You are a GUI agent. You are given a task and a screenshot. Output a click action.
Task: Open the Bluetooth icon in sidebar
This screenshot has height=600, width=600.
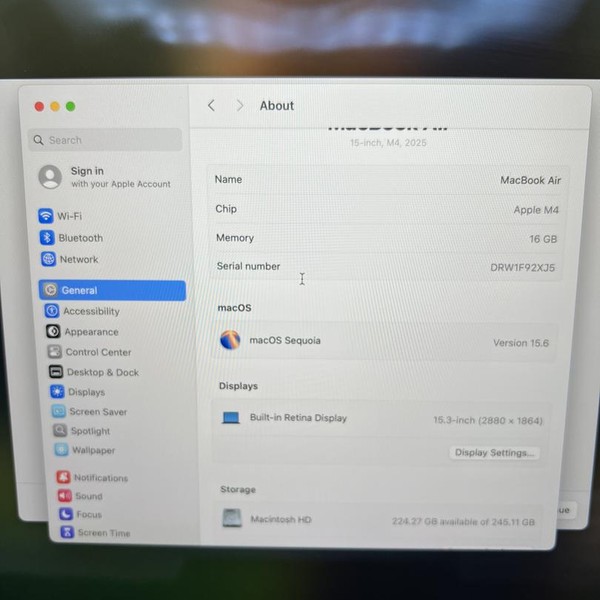(47, 238)
